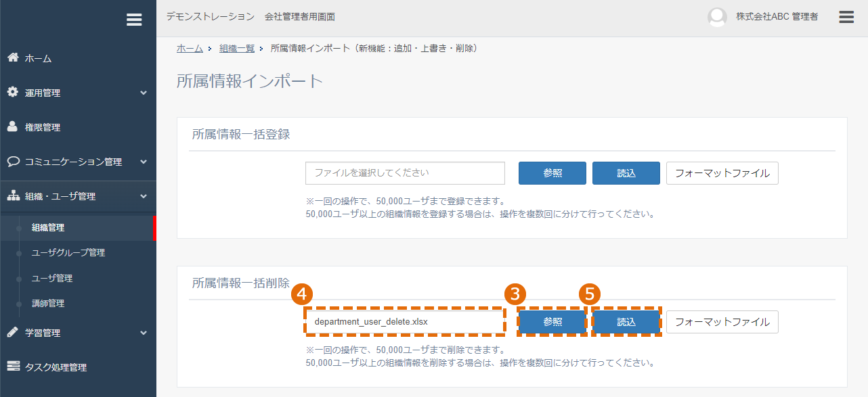This screenshot has height=397, width=868.
Task: Open 権限管理 in the sidebar
Action: 43,128
